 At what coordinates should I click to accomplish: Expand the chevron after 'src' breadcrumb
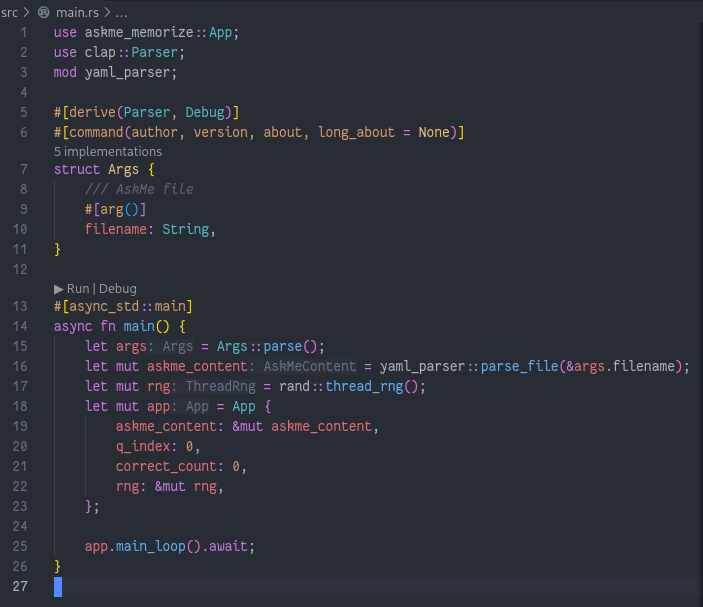[x=26, y=13]
